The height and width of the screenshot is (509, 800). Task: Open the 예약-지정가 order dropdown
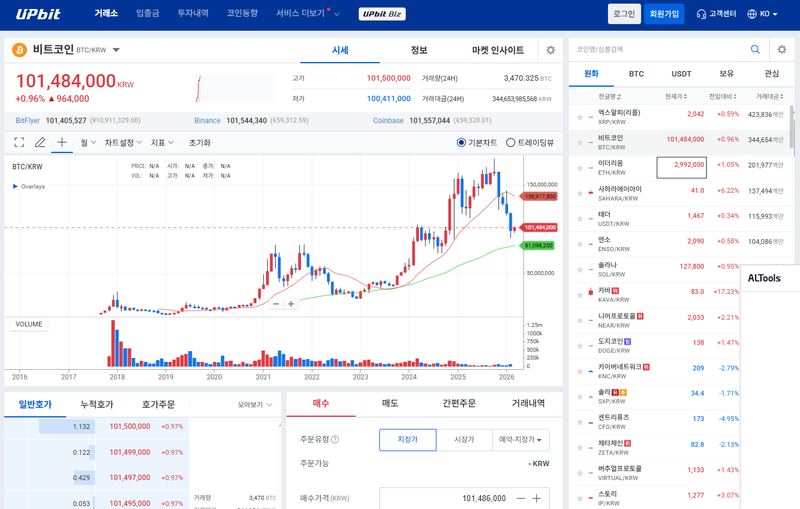522,440
